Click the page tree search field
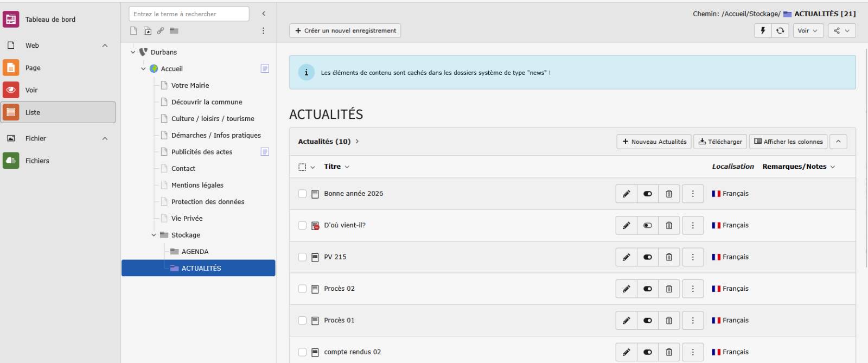This screenshot has width=868, height=363. click(x=189, y=14)
